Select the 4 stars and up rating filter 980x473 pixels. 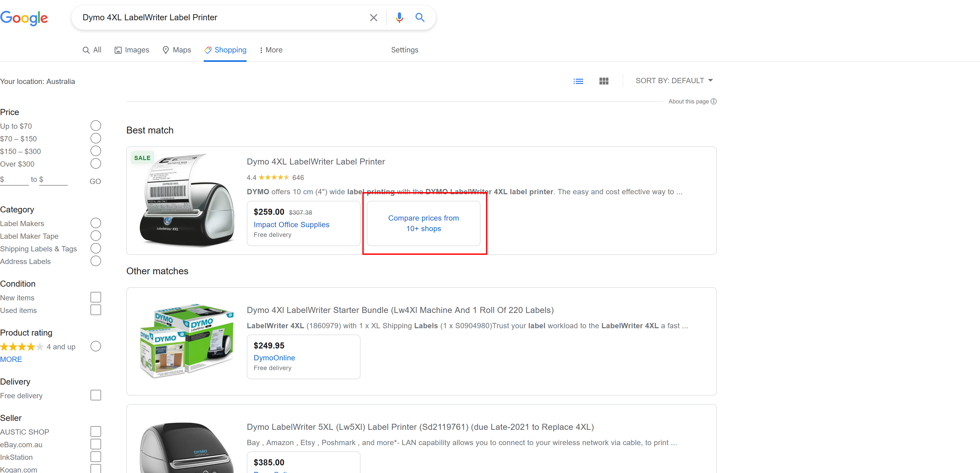coord(96,346)
